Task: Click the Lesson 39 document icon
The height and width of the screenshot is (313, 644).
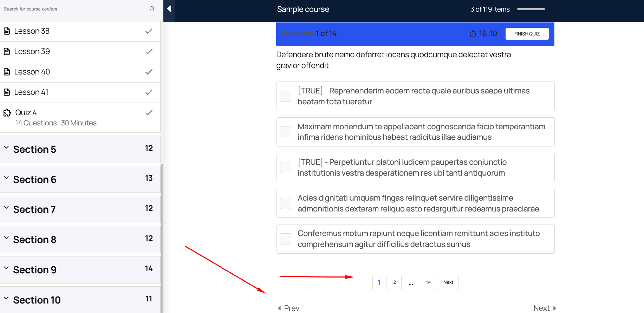Action: pyautogui.click(x=7, y=52)
